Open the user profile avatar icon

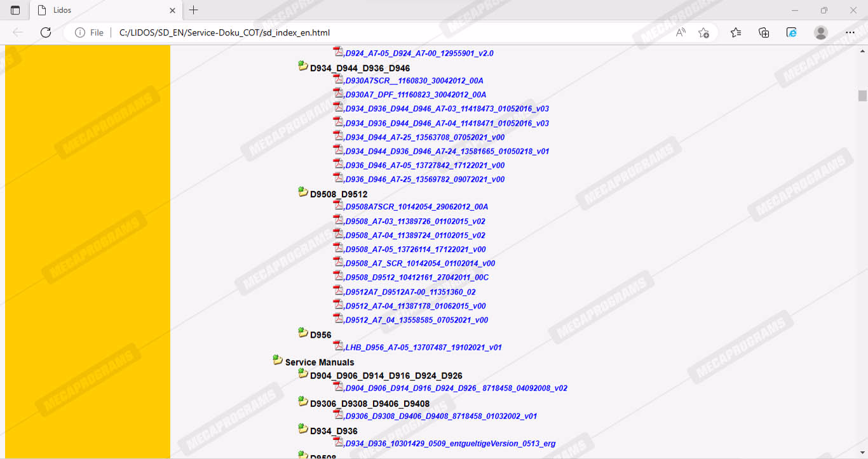[x=821, y=32]
